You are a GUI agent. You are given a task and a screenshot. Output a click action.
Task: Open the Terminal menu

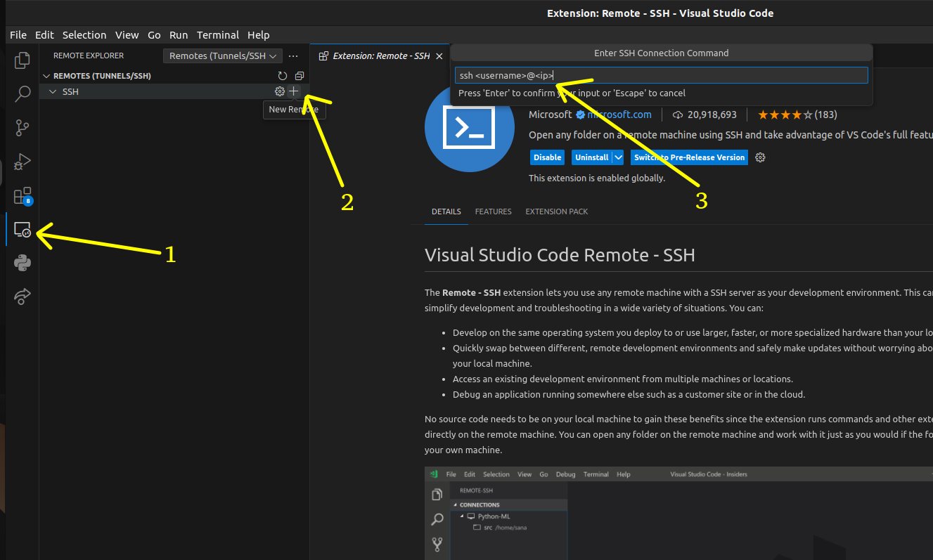tap(218, 34)
